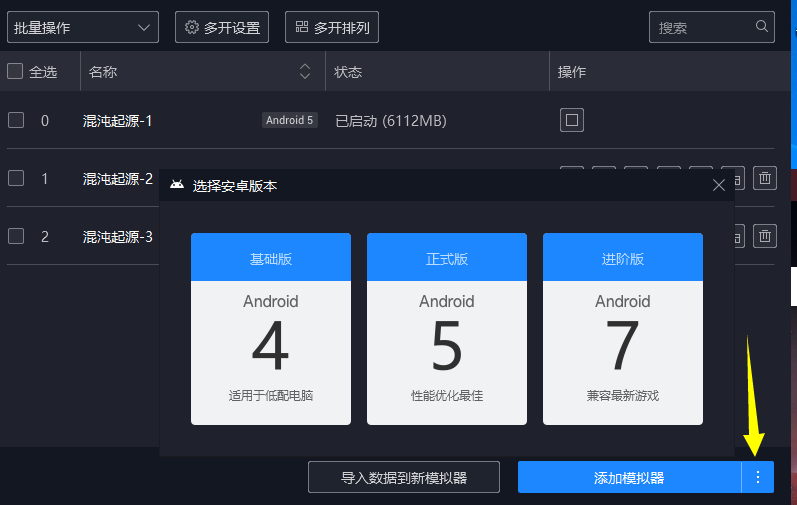Delete the 混沌起源-3 emulator
The width and height of the screenshot is (797, 505).
[765, 236]
